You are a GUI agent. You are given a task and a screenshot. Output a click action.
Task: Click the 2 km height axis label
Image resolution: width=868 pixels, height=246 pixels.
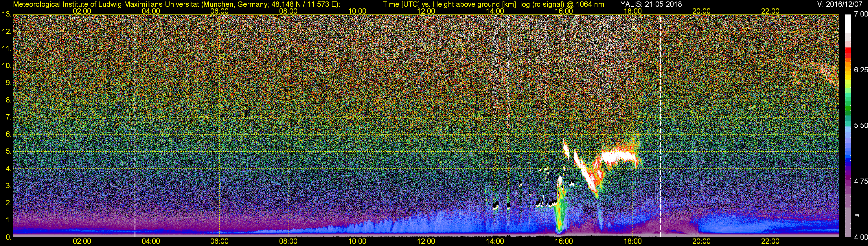tap(8, 203)
